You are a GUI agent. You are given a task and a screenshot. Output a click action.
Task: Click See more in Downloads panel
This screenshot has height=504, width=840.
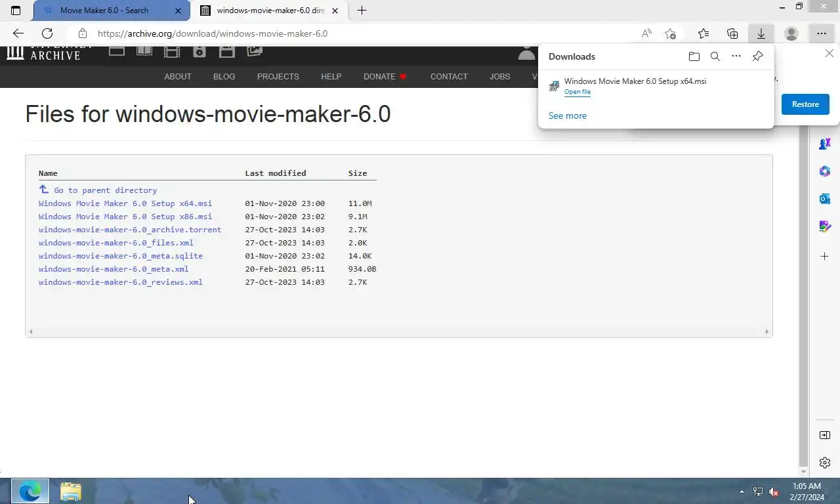pos(568,115)
